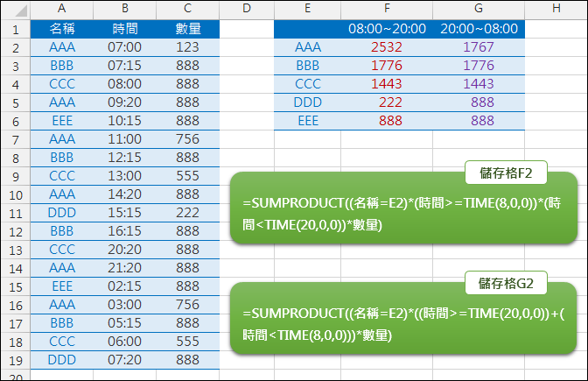Select column B header
Viewport: 588px width, 381px height.
[125, 9]
